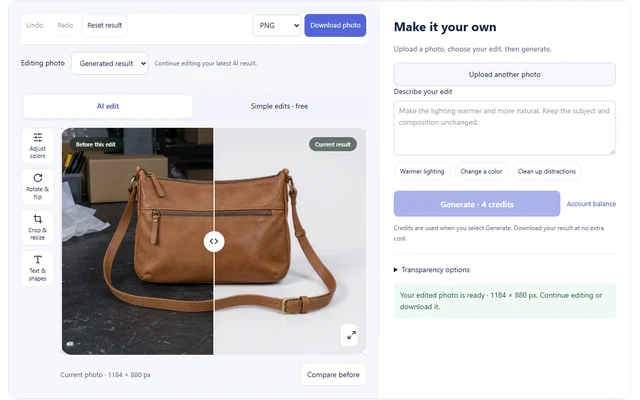Select the Warmer lighting suggestion chip

[x=422, y=171]
